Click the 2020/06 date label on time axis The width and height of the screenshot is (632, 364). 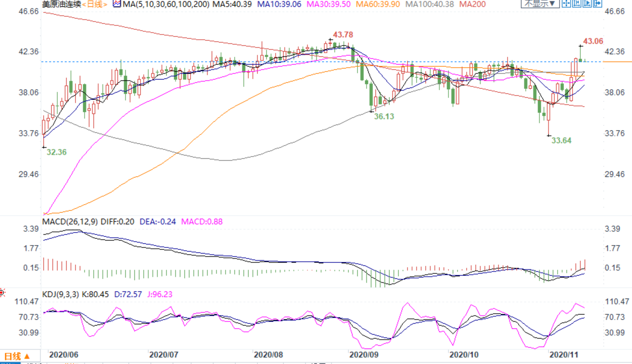pos(64,355)
